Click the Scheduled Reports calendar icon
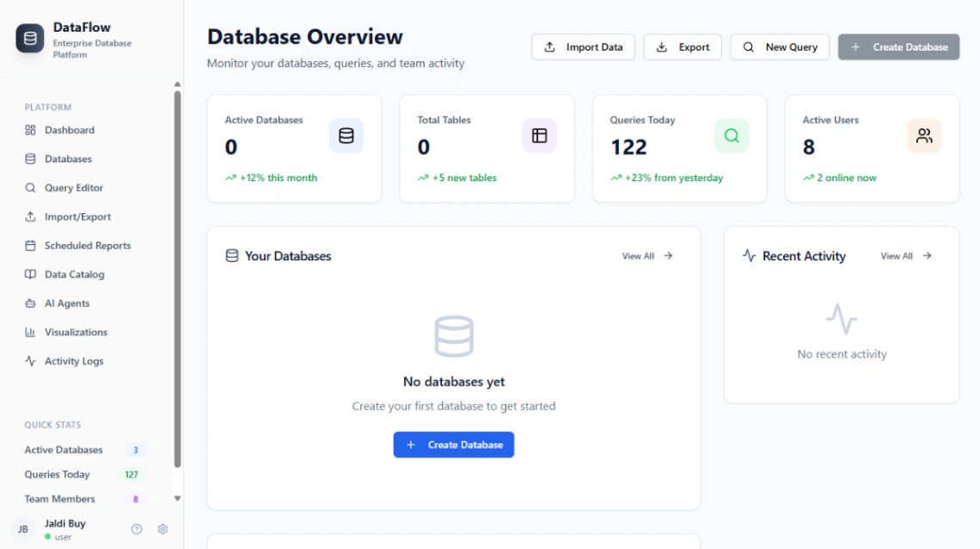Viewport: 980px width, 549px height. point(30,246)
